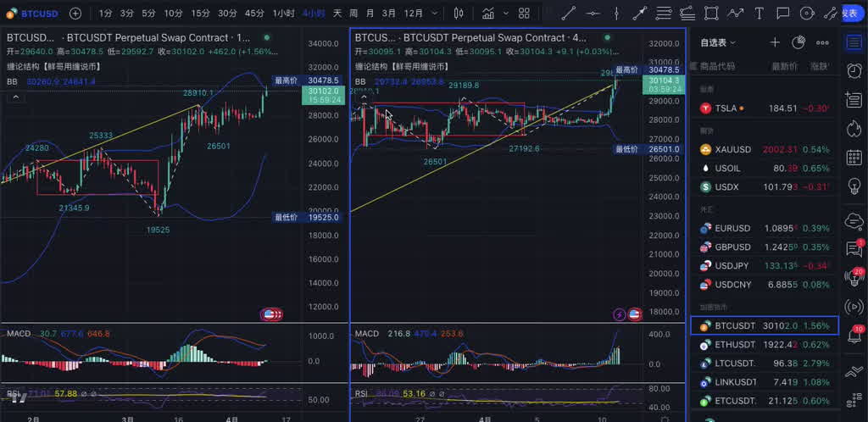
Task: Select the horizontal line drawing tool
Action: coord(593,14)
